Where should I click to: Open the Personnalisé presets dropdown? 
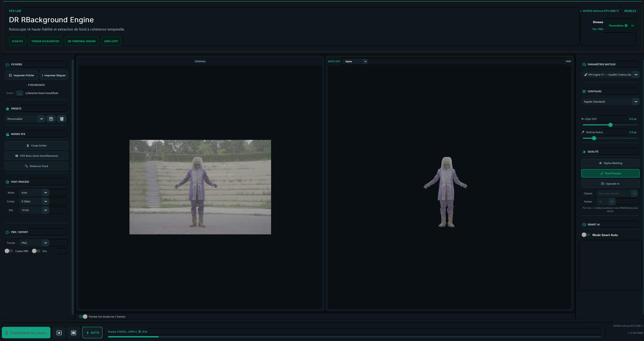point(25,119)
